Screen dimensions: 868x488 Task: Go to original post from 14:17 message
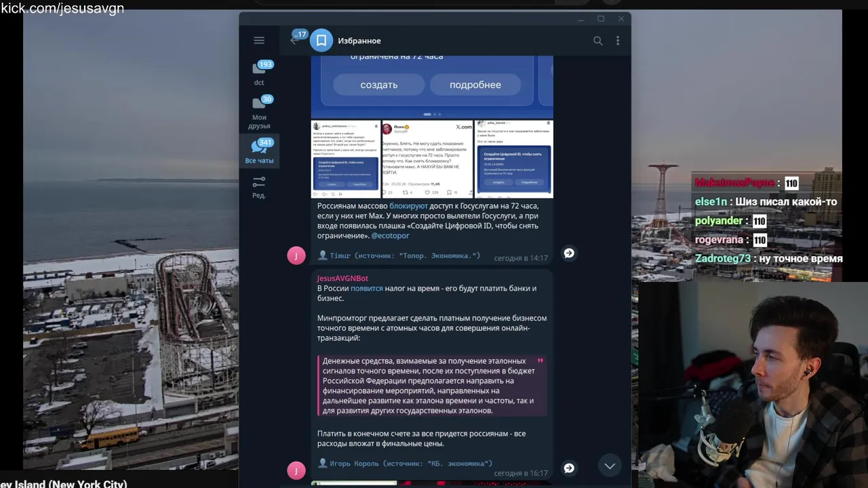[569, 253]
